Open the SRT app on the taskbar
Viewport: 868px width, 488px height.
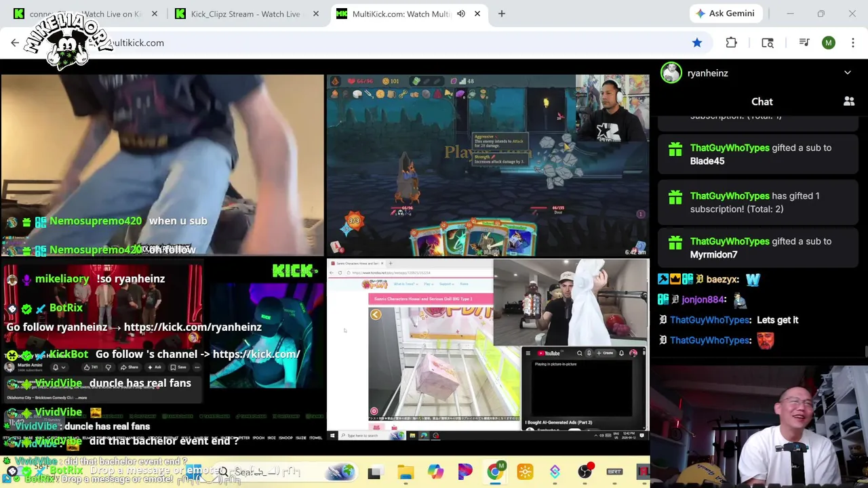pos(614,472)
